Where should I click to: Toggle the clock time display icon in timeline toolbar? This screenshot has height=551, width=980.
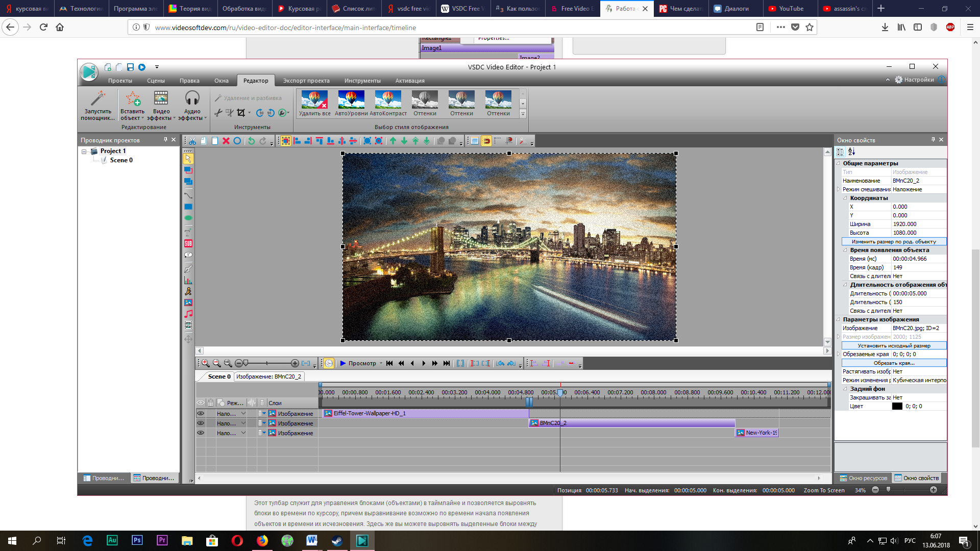tap(329, 363)
